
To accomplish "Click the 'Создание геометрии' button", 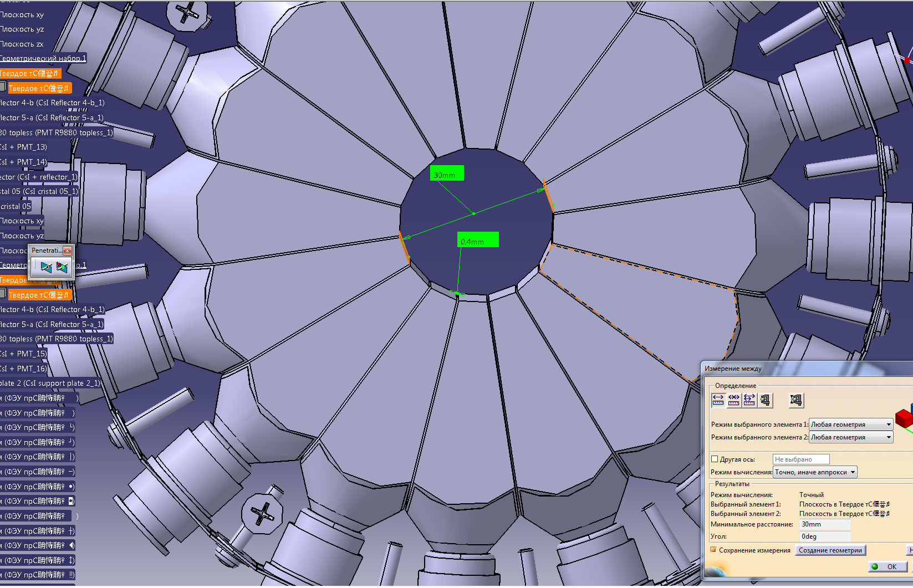I will 830,550.
